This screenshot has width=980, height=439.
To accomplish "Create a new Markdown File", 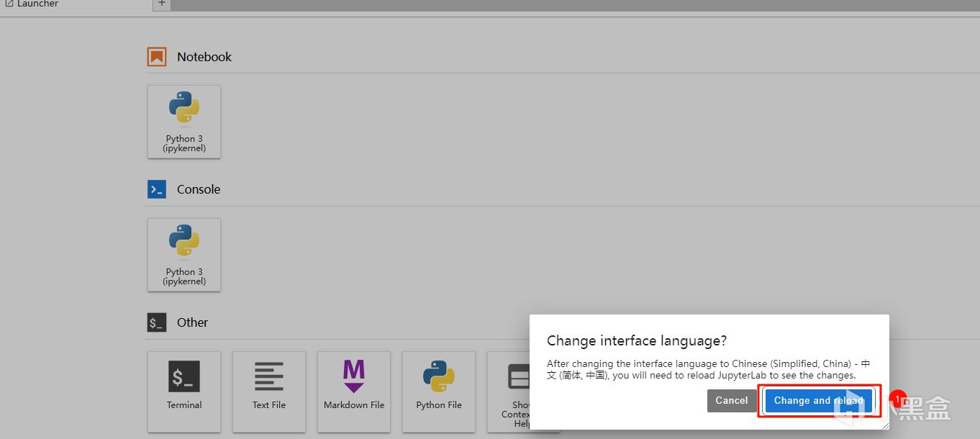I will pos(354,392).
